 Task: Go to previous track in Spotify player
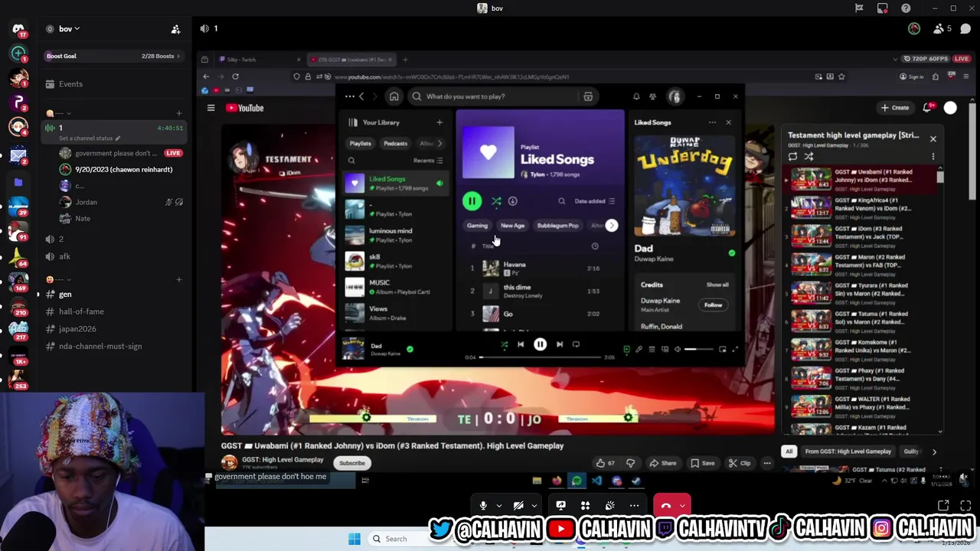(x=521, y=344)
